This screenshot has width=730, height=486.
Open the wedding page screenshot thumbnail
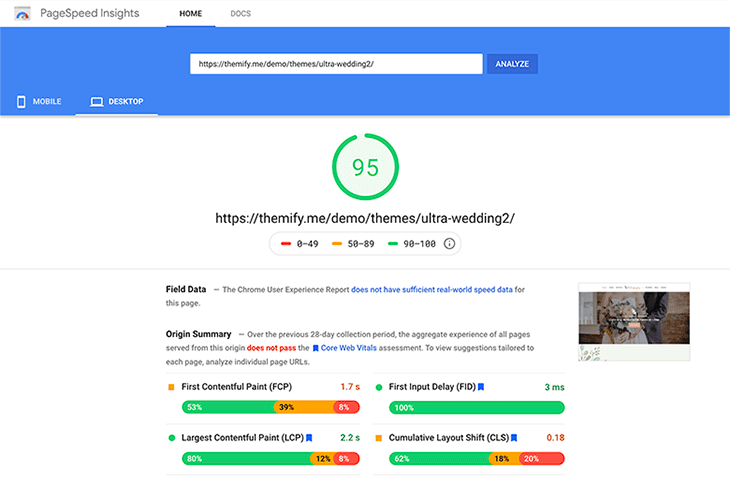[634, 322]
